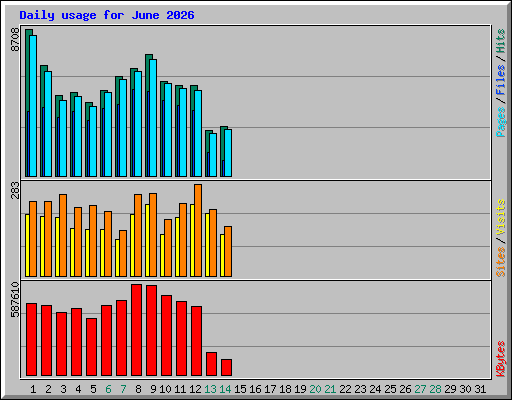Click the day 3 orange sites bar
The width and height of the screenshot is (512, 400).
click(x=63, y=235)
